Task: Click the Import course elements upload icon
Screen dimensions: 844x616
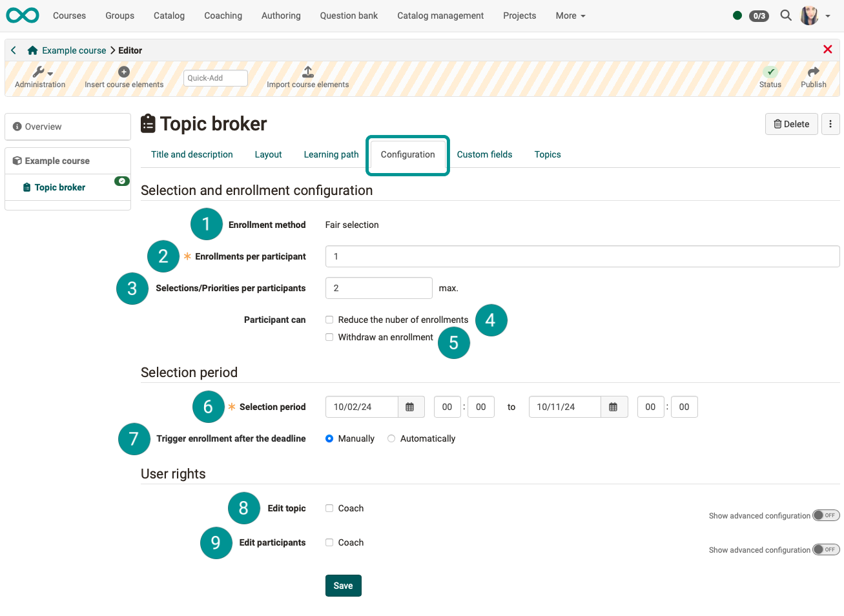Action: (x=308, y=72)
